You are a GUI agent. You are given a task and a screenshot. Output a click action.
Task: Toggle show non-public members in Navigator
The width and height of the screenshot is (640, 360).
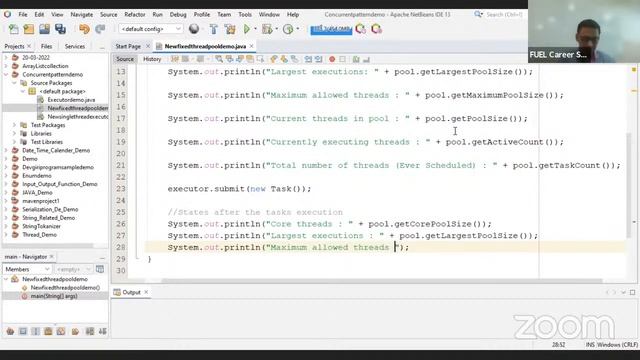point(48,331)
